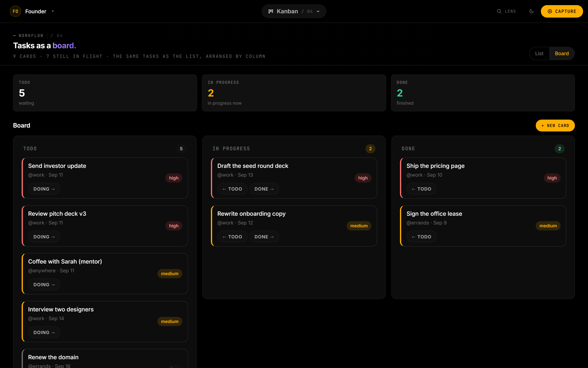Click the DONE column header
The height and width of the screenshot is (368, 588).
point(408,148)
